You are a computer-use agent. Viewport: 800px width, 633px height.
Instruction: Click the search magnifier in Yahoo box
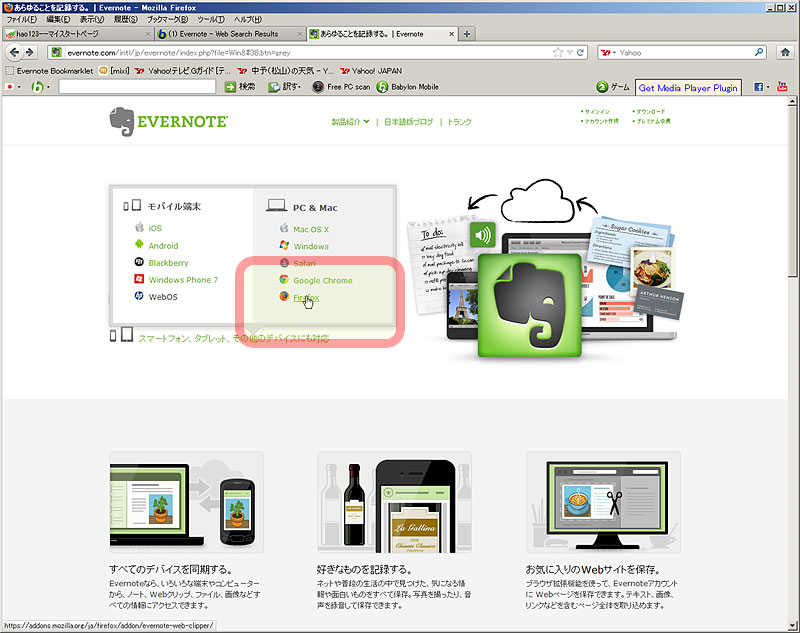click(759, 52)
